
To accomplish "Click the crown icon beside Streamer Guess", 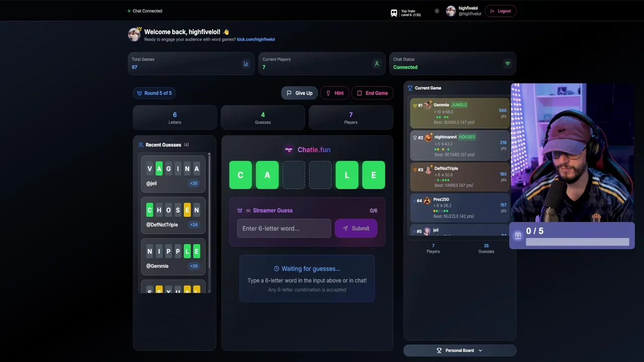I will [240, 211].
